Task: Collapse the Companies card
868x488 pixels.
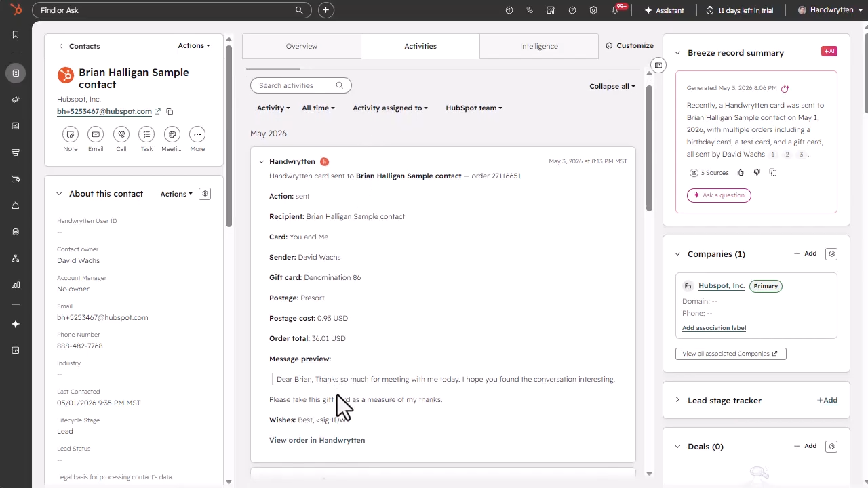Action: pyautogui.click(x=677, y=254)
